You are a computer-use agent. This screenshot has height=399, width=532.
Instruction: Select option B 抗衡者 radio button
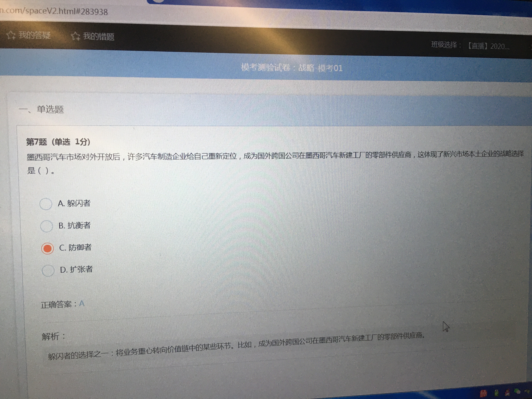pyautogui.click(x=46, y=226)
